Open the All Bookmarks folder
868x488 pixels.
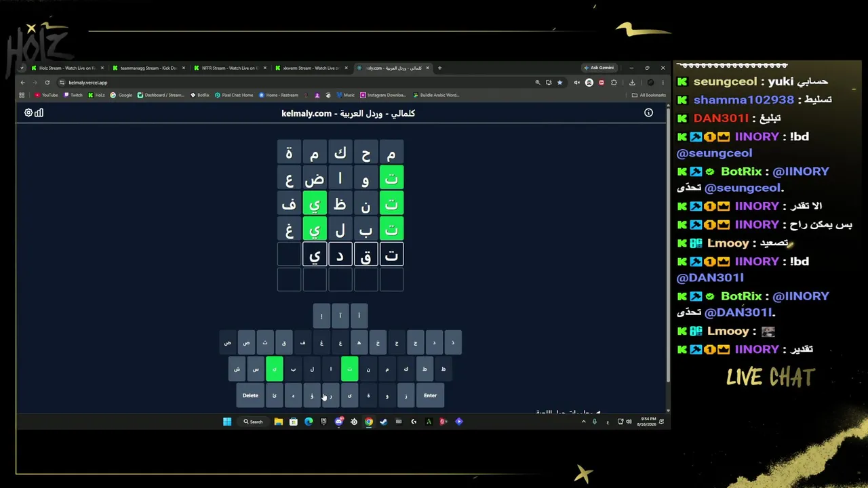pos(649,95)
